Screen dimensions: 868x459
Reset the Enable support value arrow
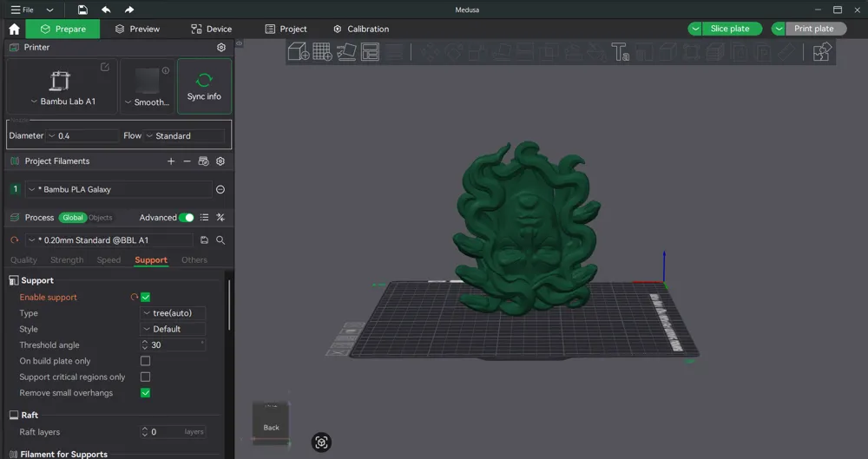click(134, 298)
